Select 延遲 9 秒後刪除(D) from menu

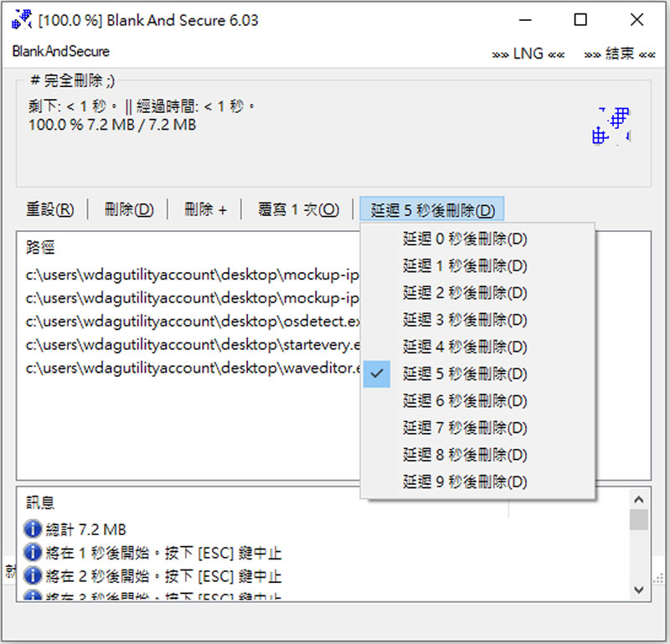tap(478, 482)
